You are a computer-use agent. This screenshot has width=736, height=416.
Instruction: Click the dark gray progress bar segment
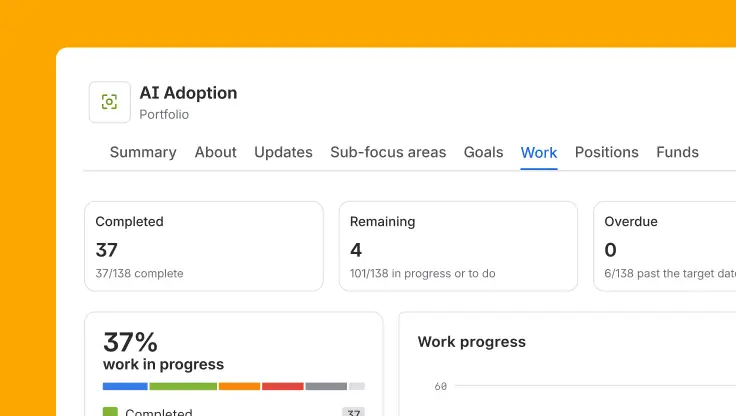[x=326, y=386]
